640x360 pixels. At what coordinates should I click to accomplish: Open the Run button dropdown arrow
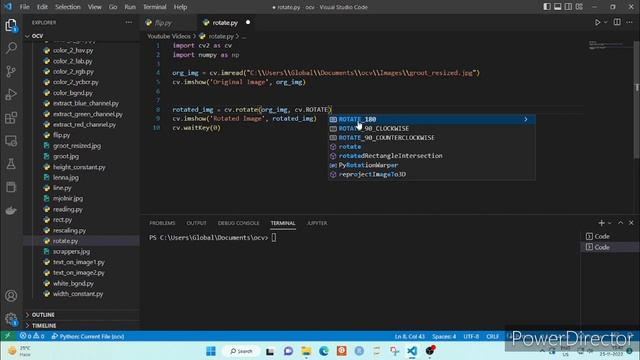click(606, 22)
